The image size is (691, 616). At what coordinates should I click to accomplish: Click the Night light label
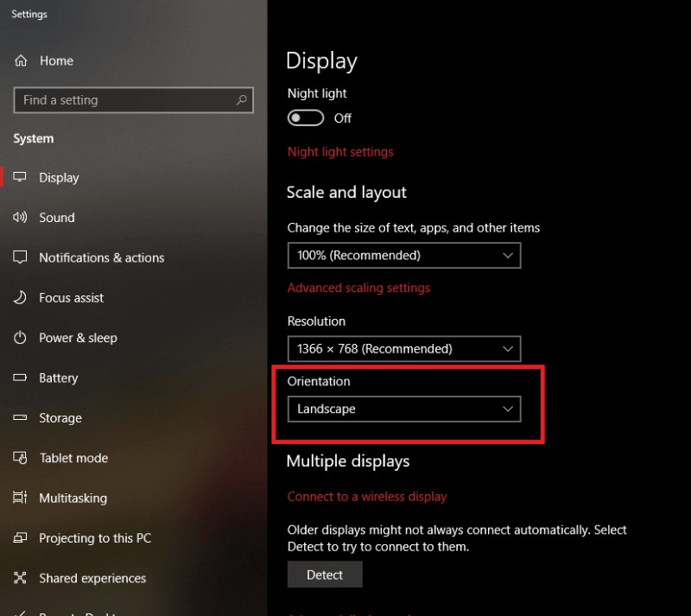(x=317, y=93)
